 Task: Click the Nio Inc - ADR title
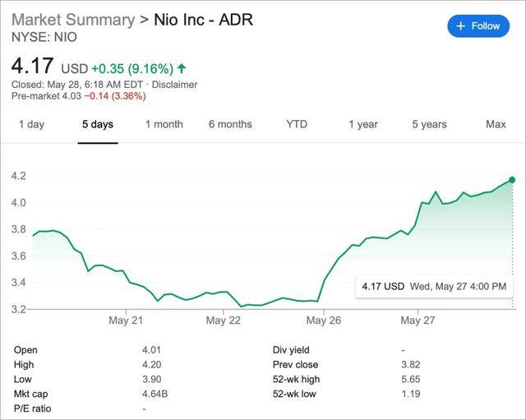click(204, 20)
